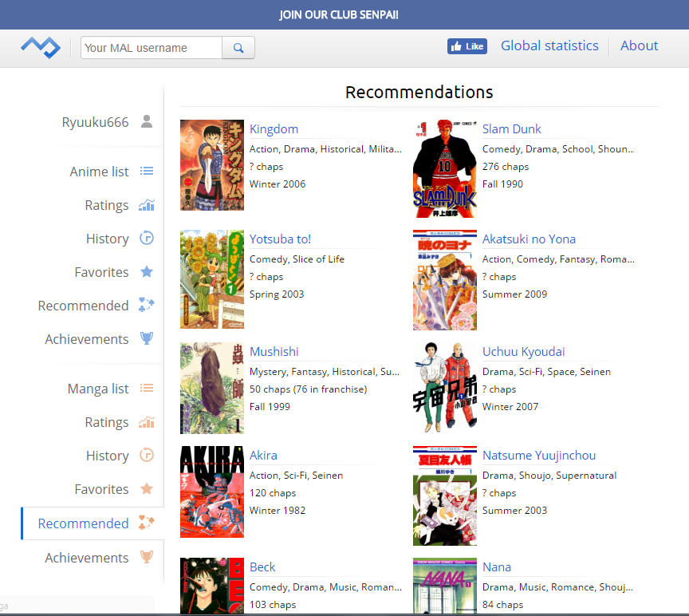
Task: Select the Yotsuba to! cover image
Action: pyautogui.click(x=212, y=279)
